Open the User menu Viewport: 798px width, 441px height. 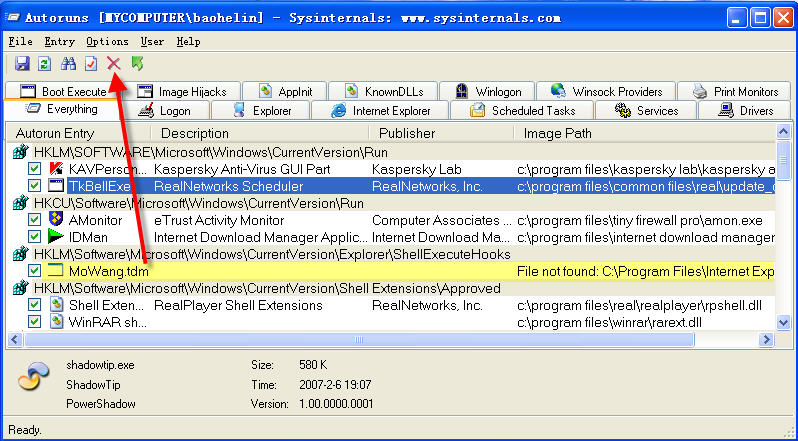152,42
